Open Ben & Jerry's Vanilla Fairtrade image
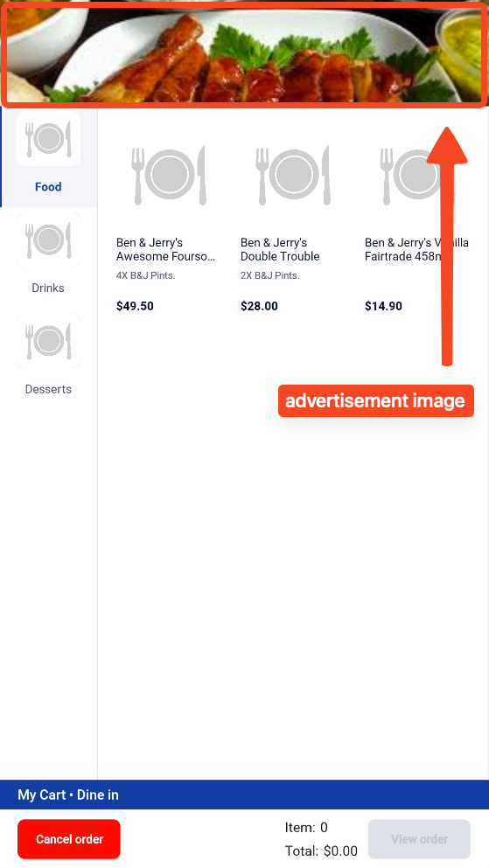This screenshot has height=868, width=489. point(416,175)
